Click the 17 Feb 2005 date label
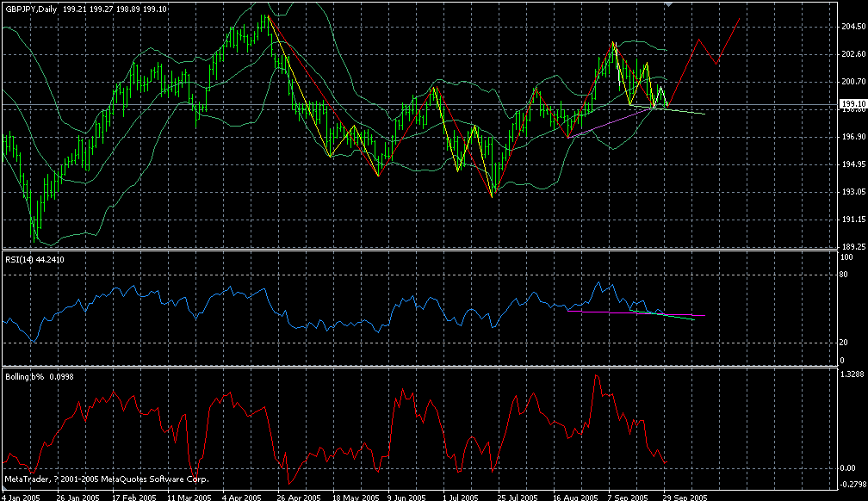868x501 pixels. pyautogui.click(x=134, y=497)
